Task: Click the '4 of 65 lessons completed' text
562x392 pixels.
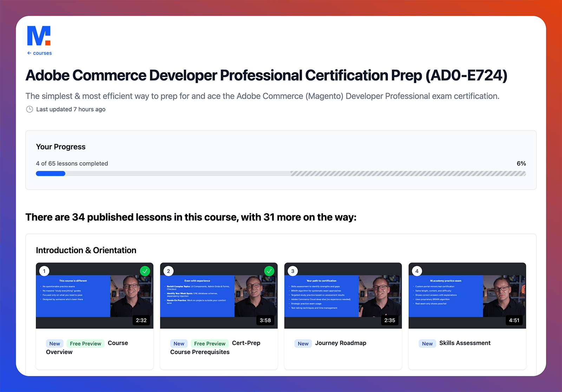Action: point(72,163)
